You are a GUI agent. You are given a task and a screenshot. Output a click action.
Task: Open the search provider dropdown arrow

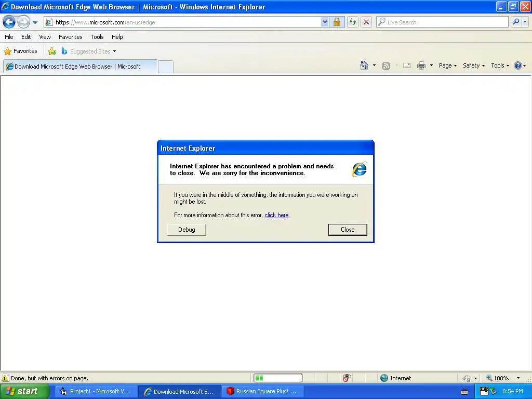(525, 22)
